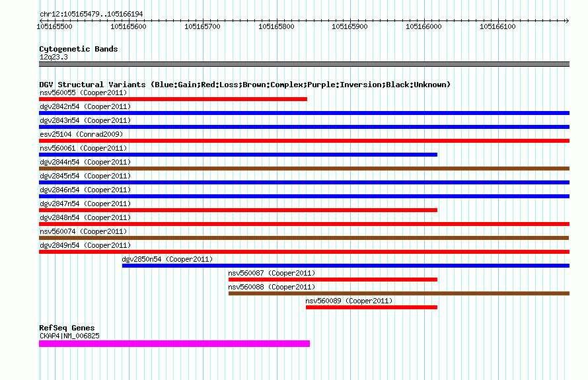
Task: Click ruler position 105166000
Action: (423, 26)
